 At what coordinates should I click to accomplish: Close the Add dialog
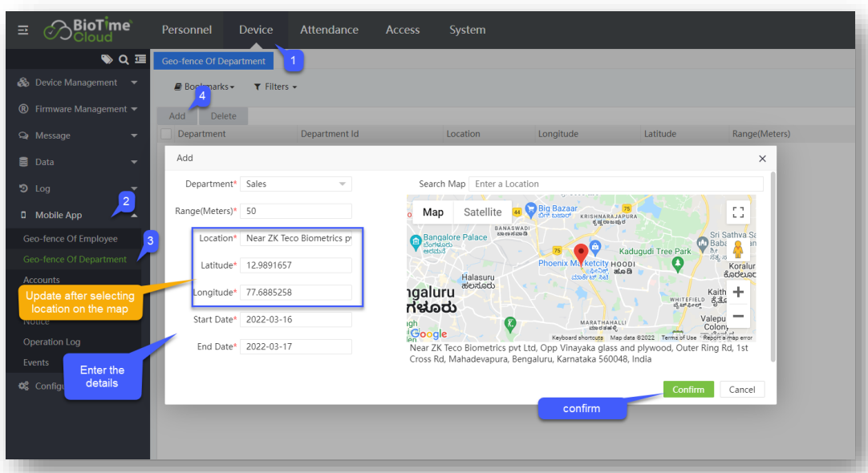tap(762, 159)
